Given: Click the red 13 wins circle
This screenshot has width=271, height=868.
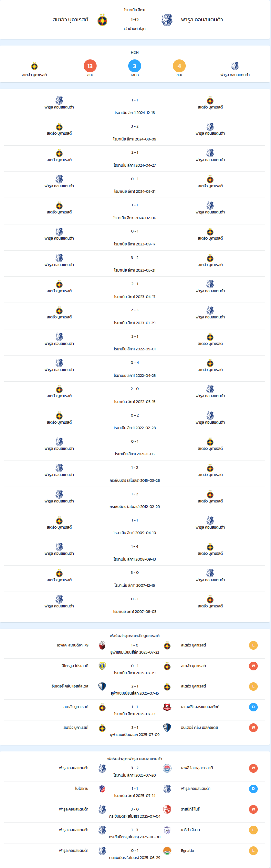Looking at the screenshot, I should tap(90, 66).
